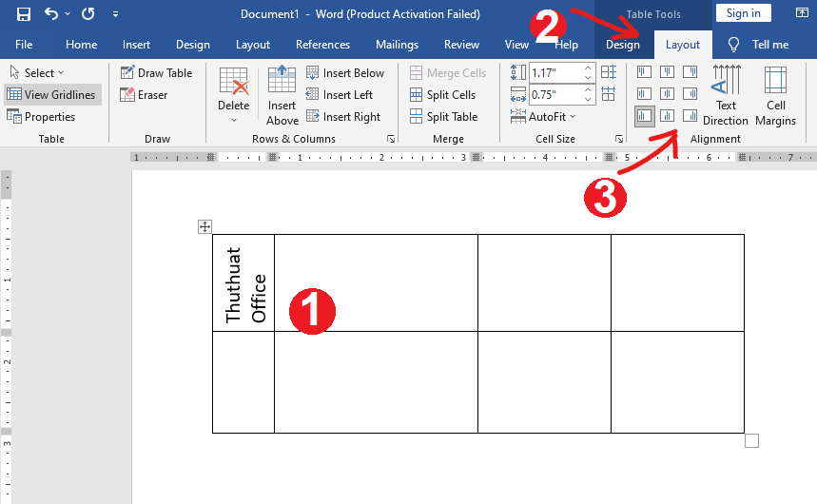Toggle View Gridlines off
The height and width of the screenshot is (504, 817).
52,95
